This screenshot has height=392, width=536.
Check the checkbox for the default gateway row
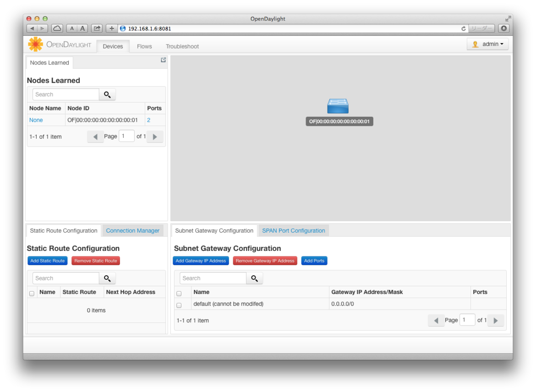point(179,305)
